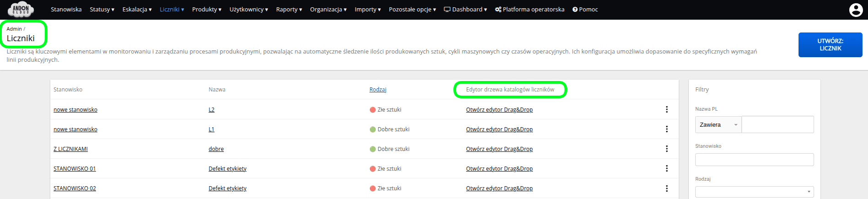Open the Raporty menu
The image size is (868, 199).
pyautogui.click(x=289, y=9)
